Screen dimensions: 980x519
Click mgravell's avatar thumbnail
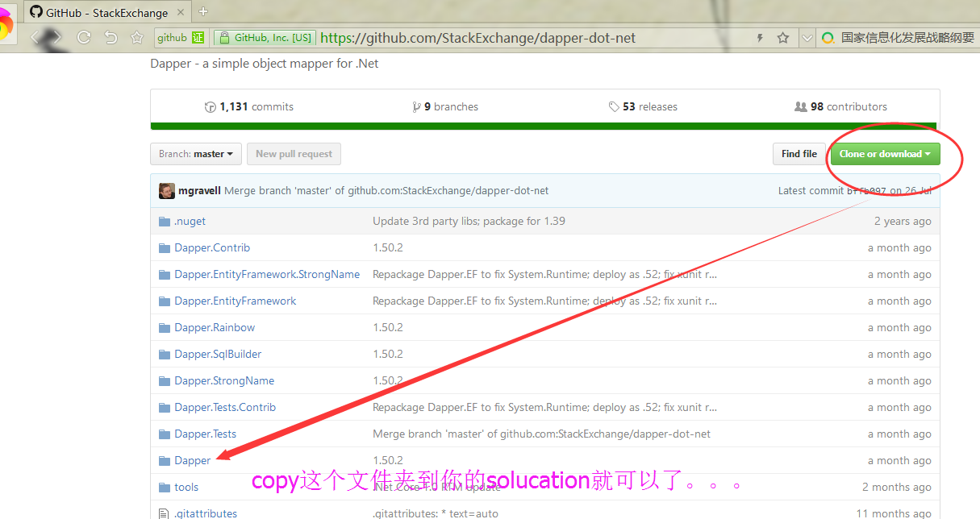point(167,191)
